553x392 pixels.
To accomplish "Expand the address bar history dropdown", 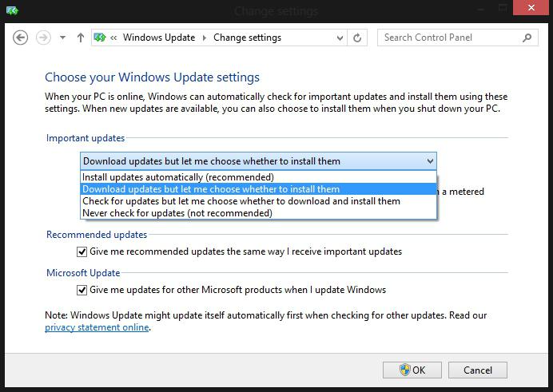I will pyautogui.click(x=340, y=38).
